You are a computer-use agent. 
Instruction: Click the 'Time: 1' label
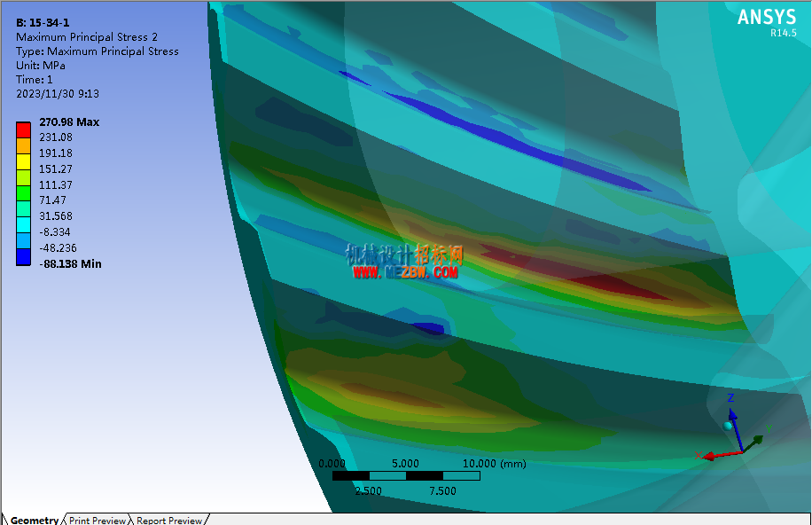click(x=35, y=80)
